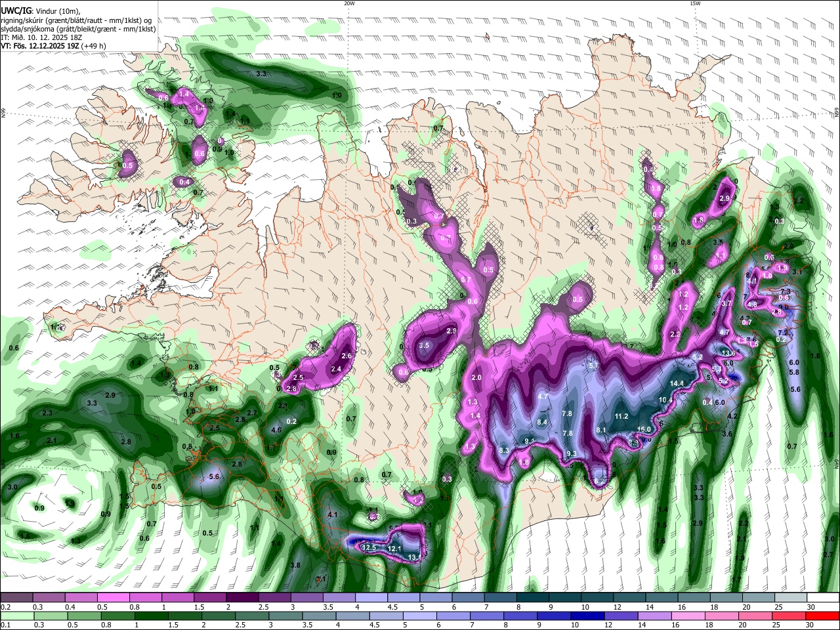Image resolution: width=840 pixels, height=630 pixels.
Task: Click the '8.1' value on the map
Action: tap(600, 430)
